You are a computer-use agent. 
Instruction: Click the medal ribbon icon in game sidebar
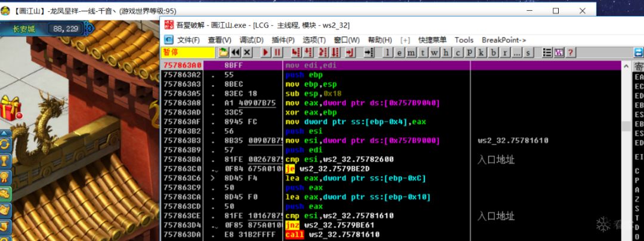5,177
